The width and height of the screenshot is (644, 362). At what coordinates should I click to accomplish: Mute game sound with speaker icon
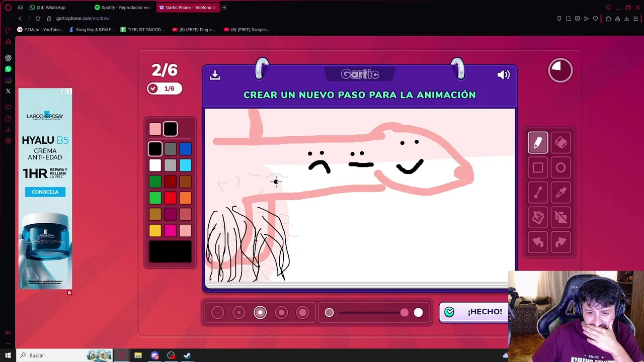[503, 75]
